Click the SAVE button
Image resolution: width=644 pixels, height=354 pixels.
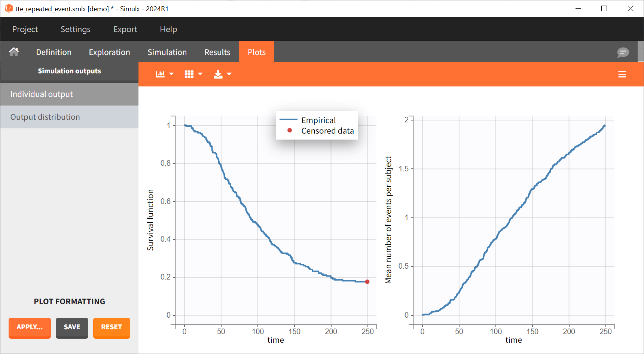point(72,327)
